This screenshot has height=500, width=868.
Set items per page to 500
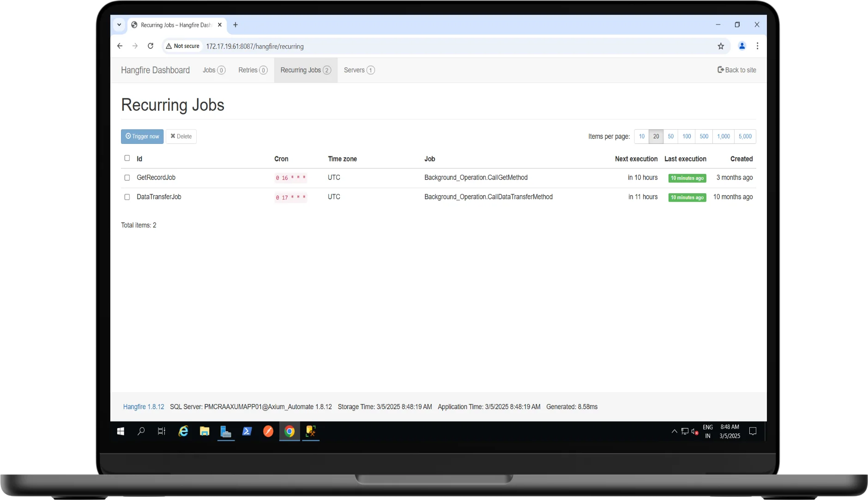(x=704, y=137)
